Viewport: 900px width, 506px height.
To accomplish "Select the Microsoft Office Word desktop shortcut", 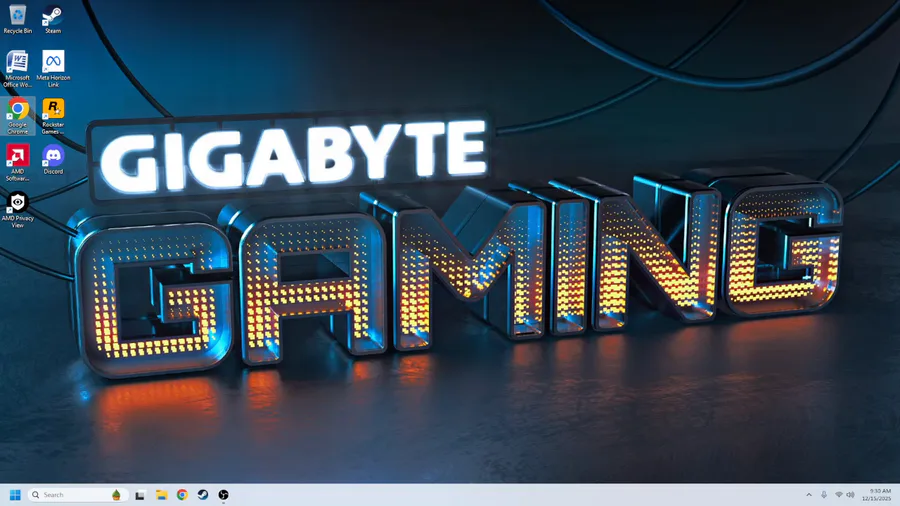I will [x=17, y=69].
